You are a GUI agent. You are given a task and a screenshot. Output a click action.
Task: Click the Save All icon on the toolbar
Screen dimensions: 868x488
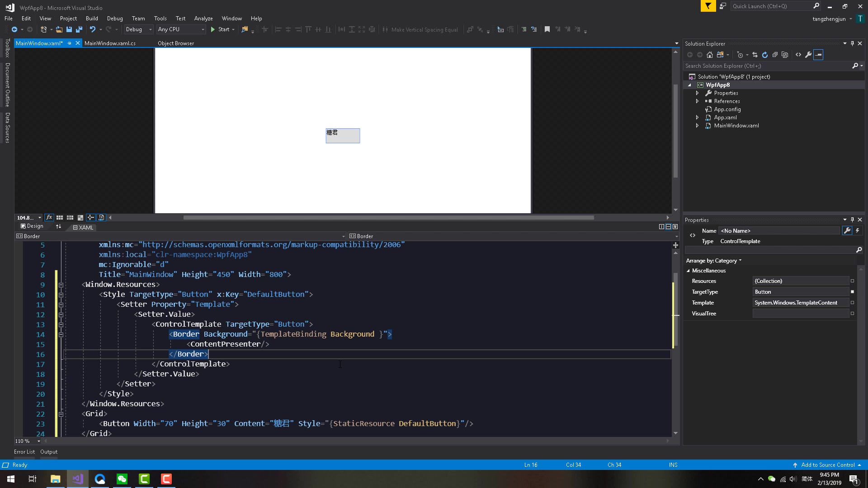[79, 29]
